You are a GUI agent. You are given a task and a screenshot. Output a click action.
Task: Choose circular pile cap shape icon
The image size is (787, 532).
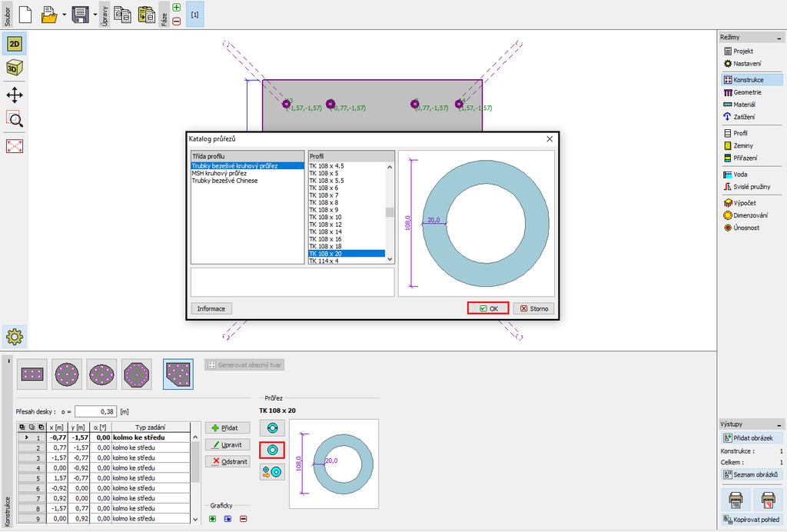[x=67, y=374]
